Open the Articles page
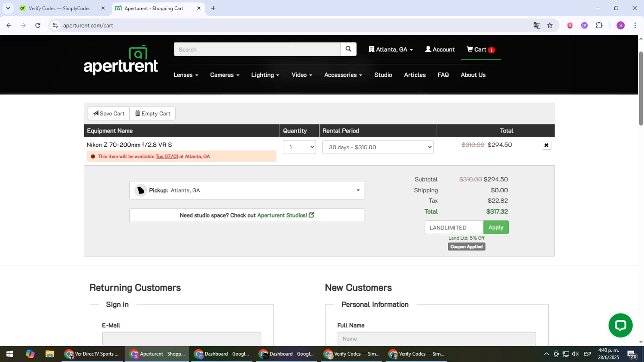 click(x=415, y=75)
